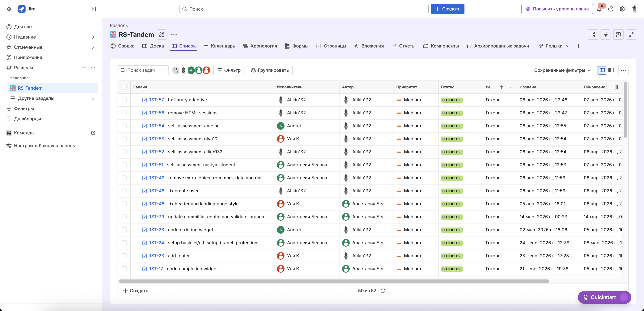The image size is (644, 311).
Task: Switch to the Доска tab
Action: click(153, 46)
